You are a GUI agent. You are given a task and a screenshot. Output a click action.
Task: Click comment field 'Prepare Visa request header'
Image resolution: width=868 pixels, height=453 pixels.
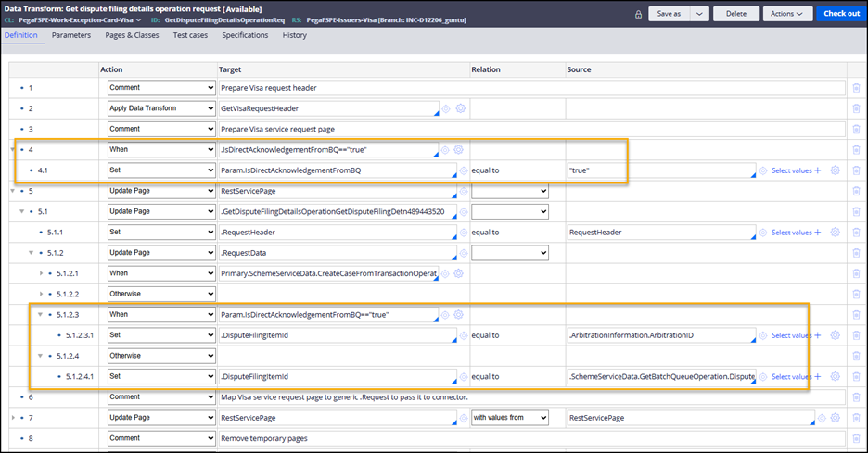(x=532, y=88)
